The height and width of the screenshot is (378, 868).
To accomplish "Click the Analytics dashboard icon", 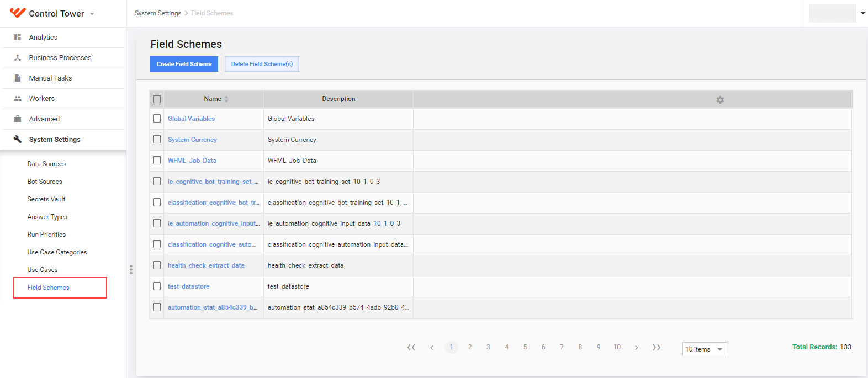I will (18, 38).
